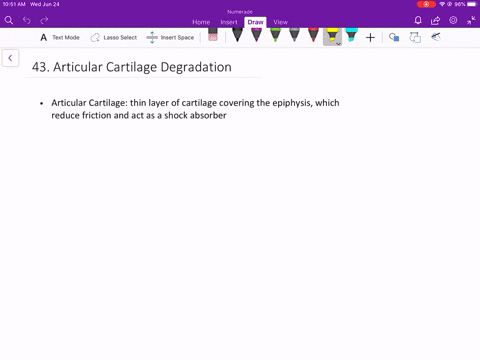Open the View tab

[280, 22]
